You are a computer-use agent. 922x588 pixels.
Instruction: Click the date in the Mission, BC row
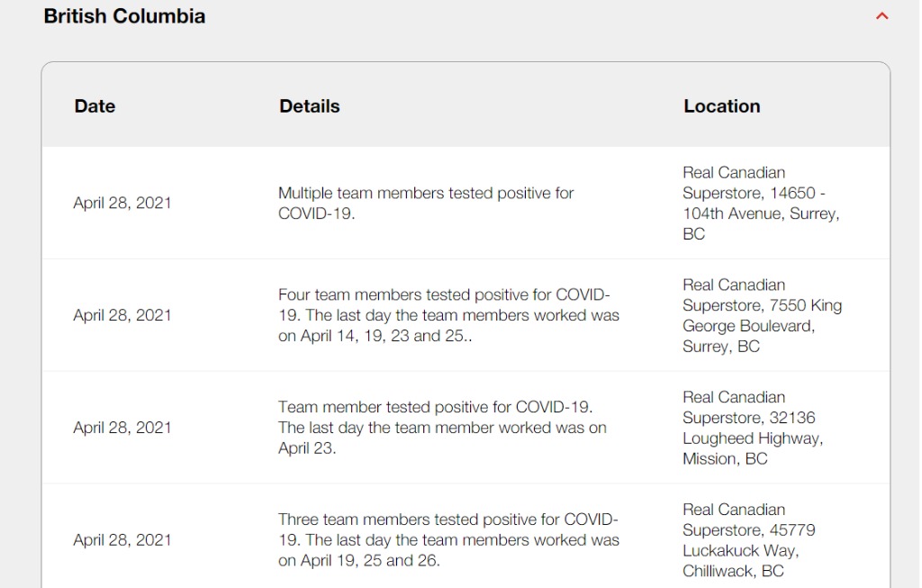122,428
